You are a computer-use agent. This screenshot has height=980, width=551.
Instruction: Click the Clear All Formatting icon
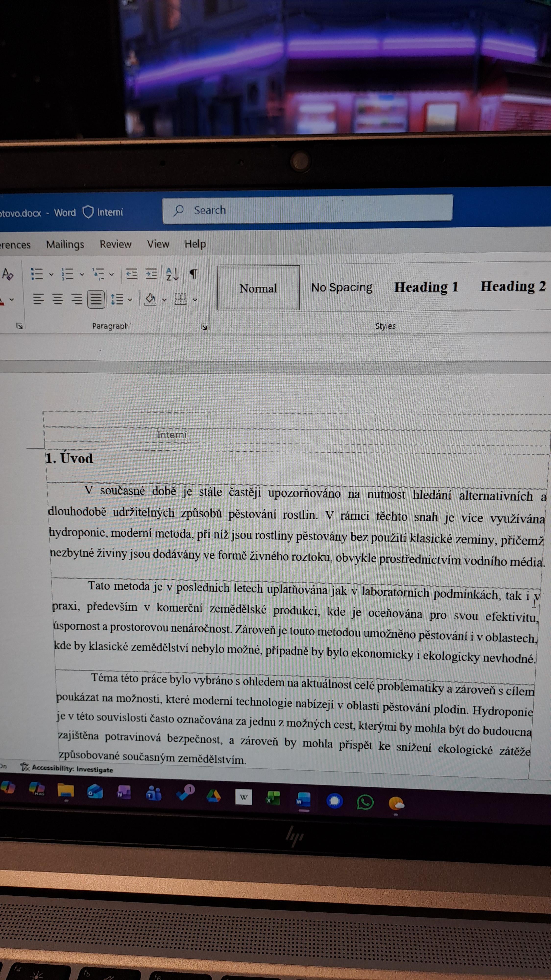pos(8,274)
